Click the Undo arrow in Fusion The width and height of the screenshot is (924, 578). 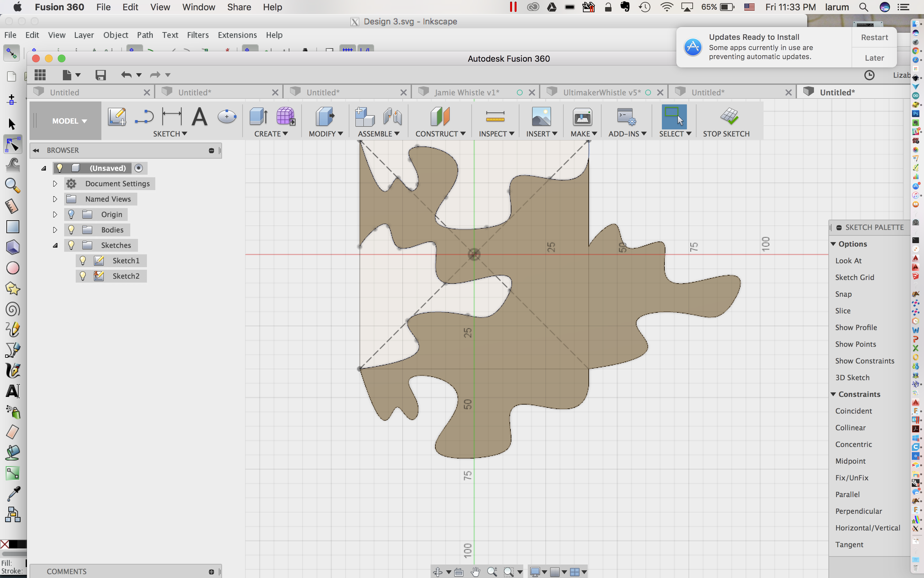(x=126, y=75)
